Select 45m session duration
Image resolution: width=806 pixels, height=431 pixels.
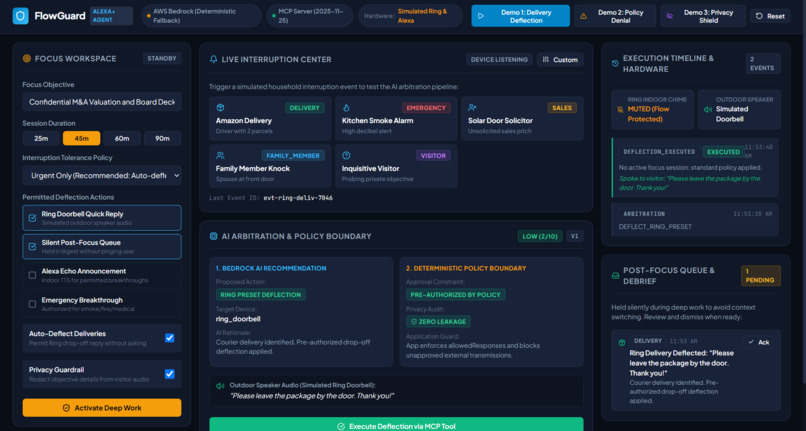tap(81, 138)
